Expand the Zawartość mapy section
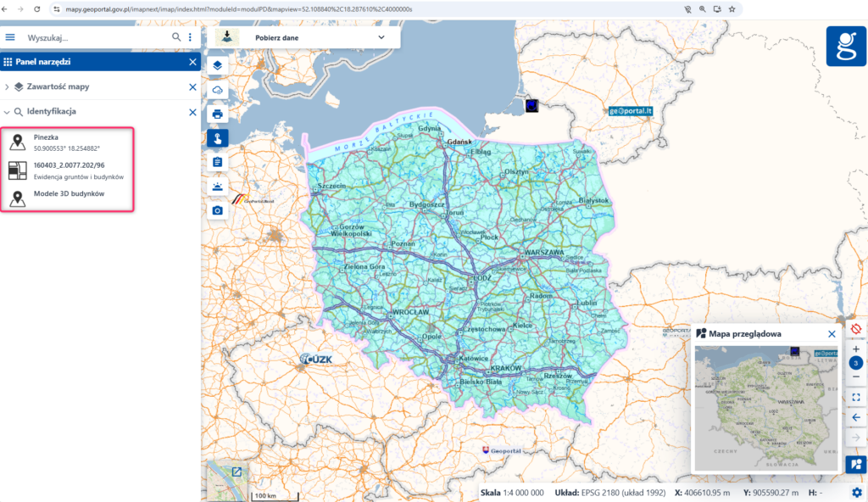Viewport: 868px width, 502px height. tap(7, 87)
